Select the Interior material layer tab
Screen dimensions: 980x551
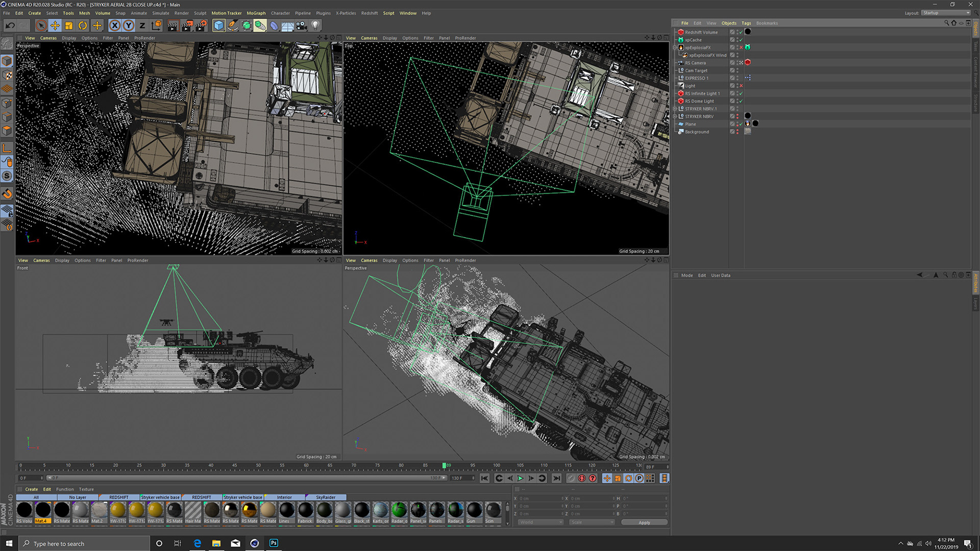(x=284, y=497)
